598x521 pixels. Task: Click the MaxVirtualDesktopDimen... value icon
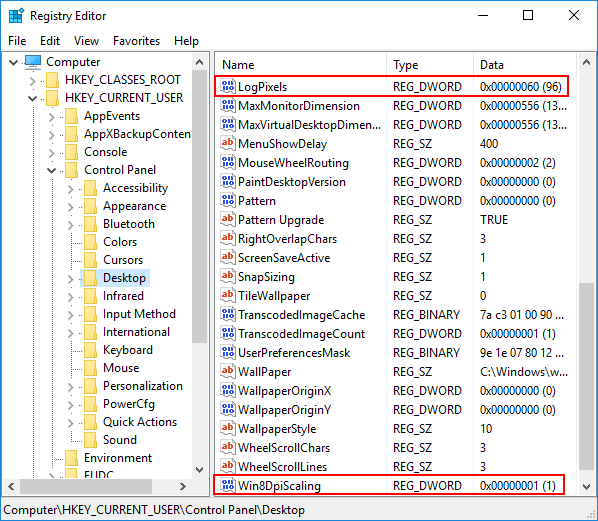228,125
